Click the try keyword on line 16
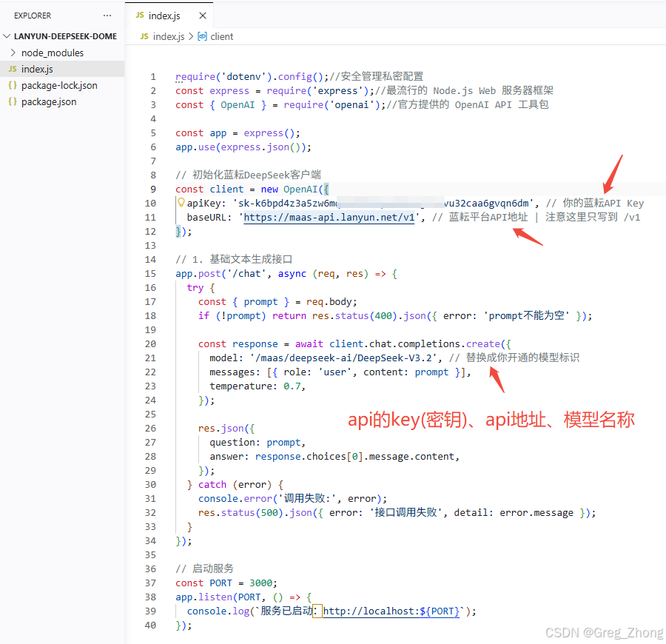This screenshot has height=644, width=666. click(195, 288)
